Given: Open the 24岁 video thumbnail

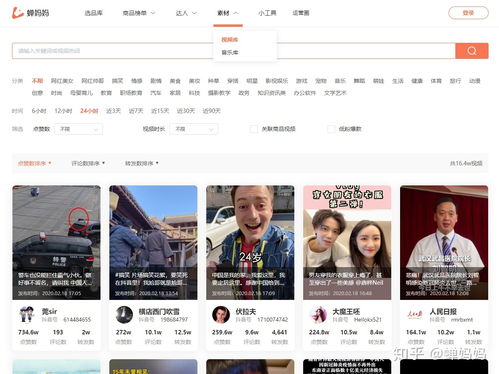Looking at the screenshot, I should 250,242.
